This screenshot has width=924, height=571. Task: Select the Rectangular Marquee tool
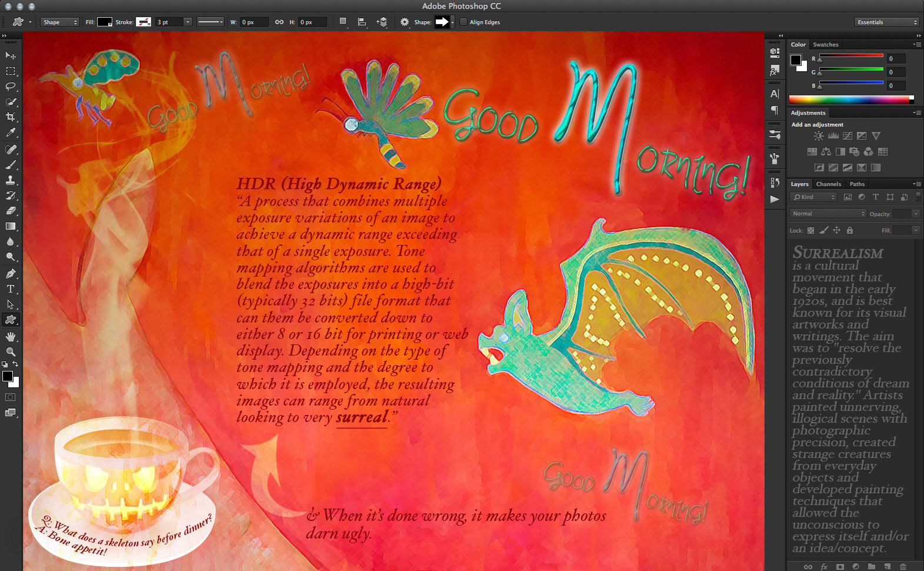click(11, 71)
